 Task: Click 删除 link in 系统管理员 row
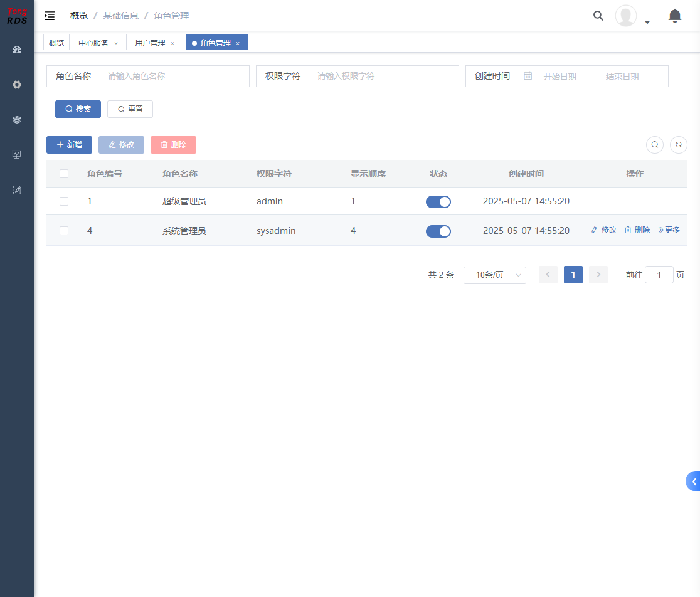pos(637,230)
